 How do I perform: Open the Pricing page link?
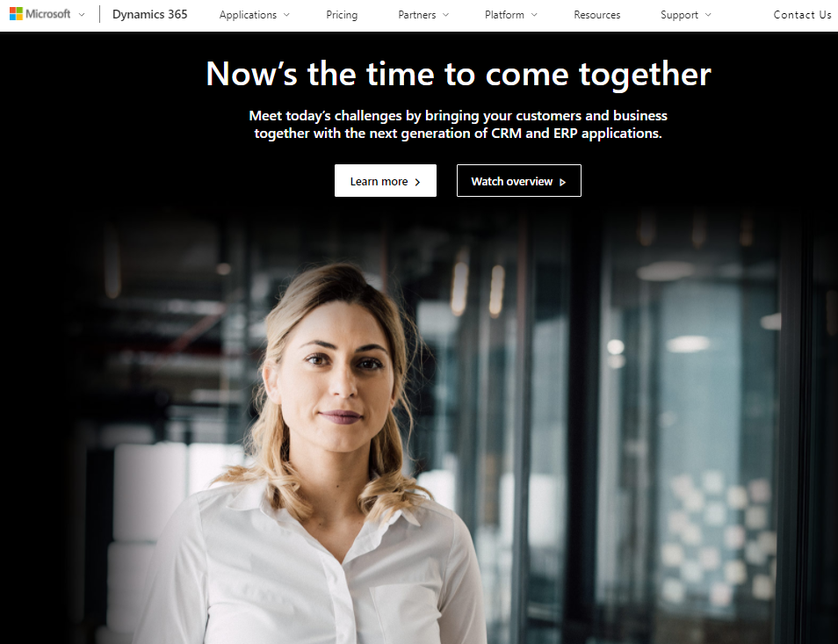[x=342, y=15]
